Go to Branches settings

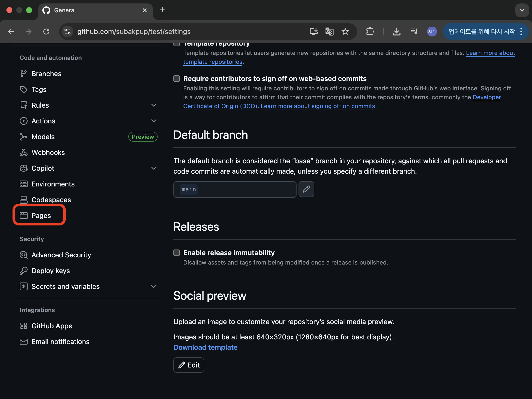coord(46,74)
